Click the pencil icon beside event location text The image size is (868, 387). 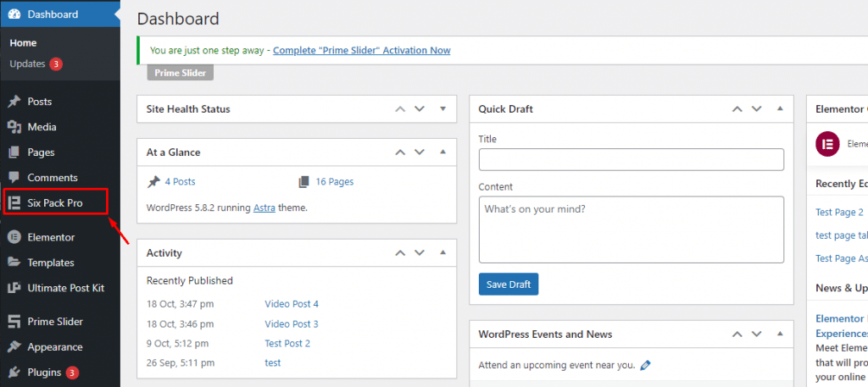645,365
